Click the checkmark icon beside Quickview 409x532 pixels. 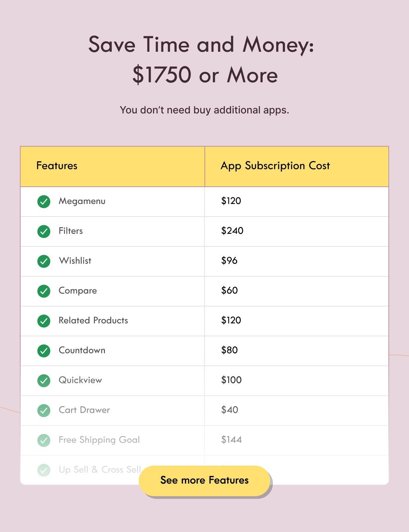(44, 380)
